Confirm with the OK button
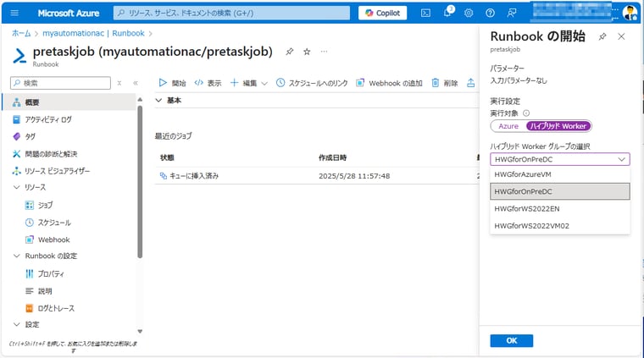Screen dimensions: 644x358 511,340
